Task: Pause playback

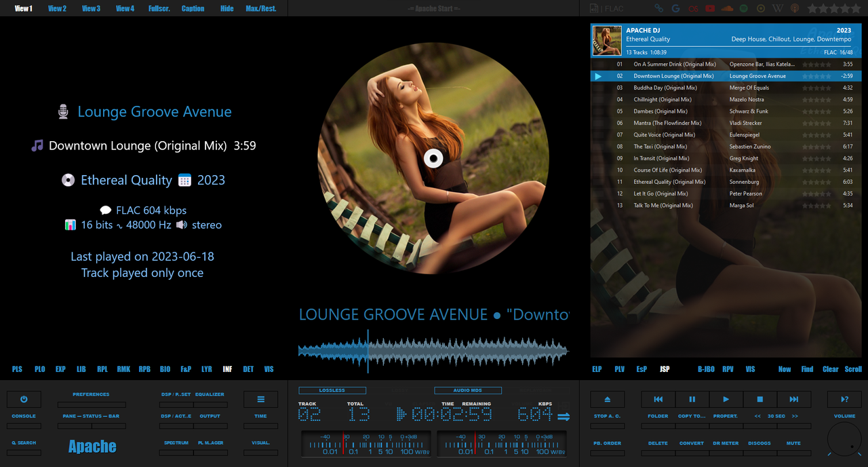Action: [x=692, y=399]
